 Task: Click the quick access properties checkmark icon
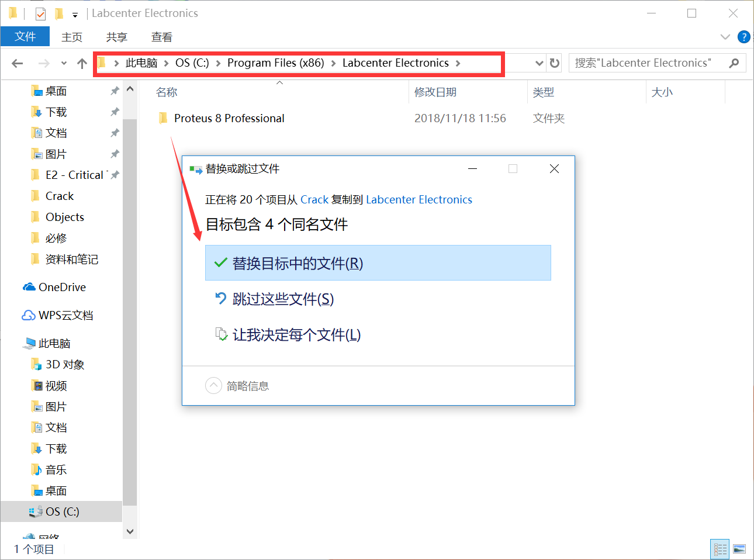[40, 13]
